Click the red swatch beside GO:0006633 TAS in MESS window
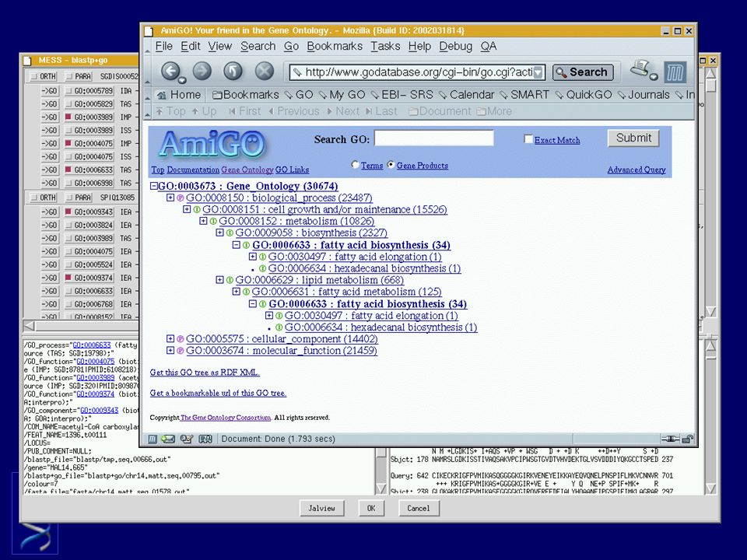747x560 pixels. [68, 170]
